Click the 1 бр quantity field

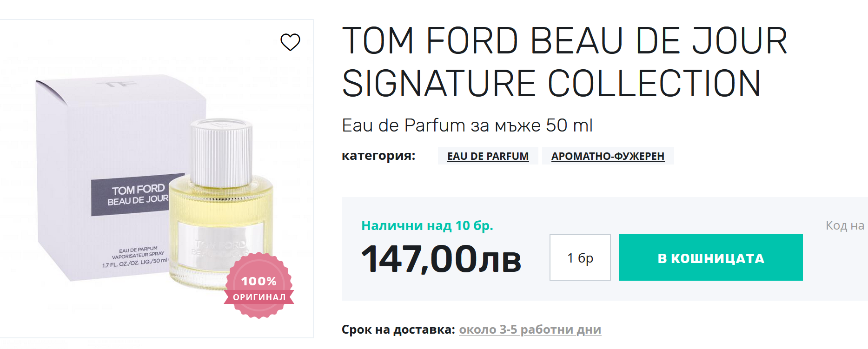(580, 257)
